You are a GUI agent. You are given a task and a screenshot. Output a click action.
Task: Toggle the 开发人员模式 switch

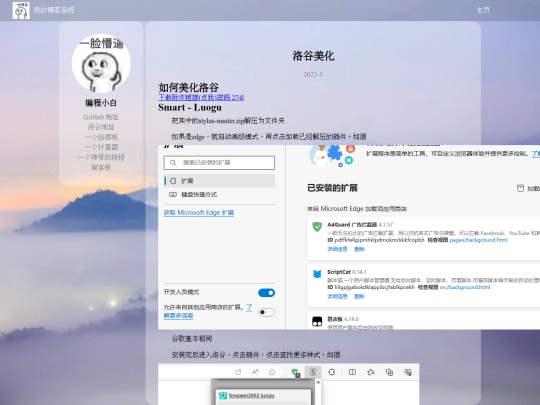(266, 293)
